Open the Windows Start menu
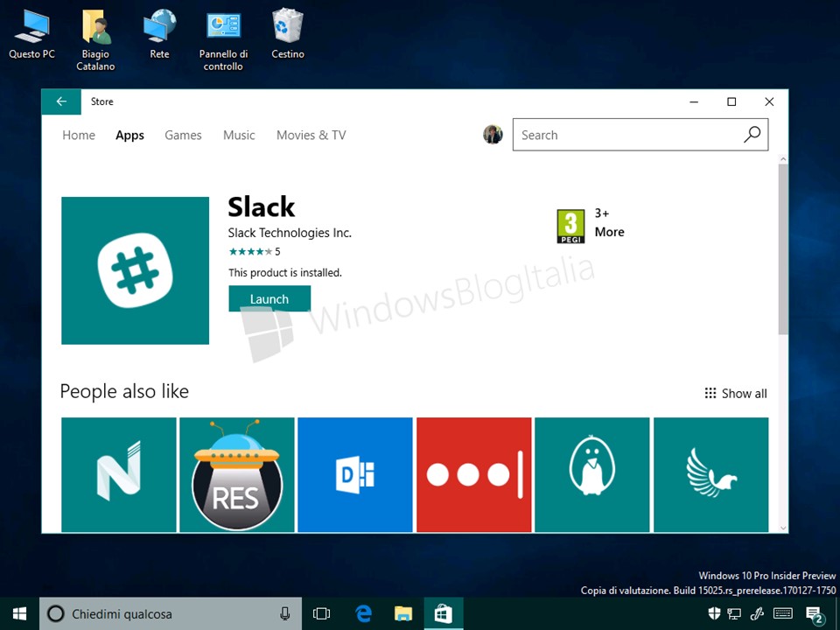 tap(19, 614)
